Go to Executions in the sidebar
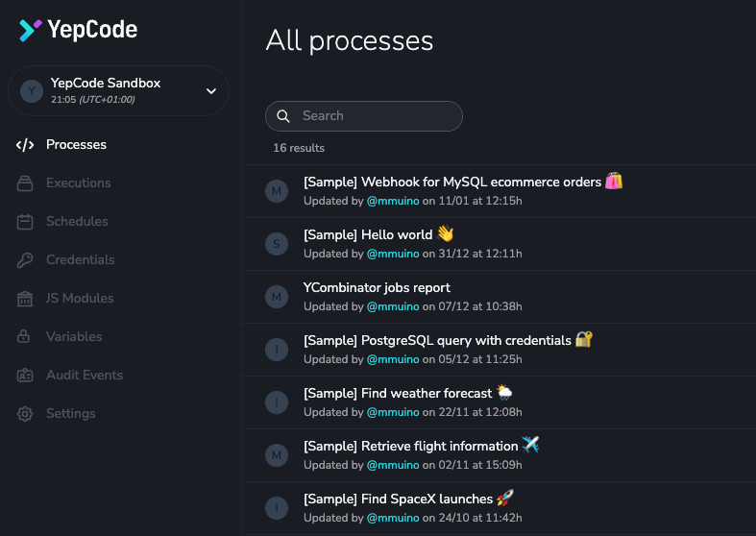 click(x=79, y=183)
